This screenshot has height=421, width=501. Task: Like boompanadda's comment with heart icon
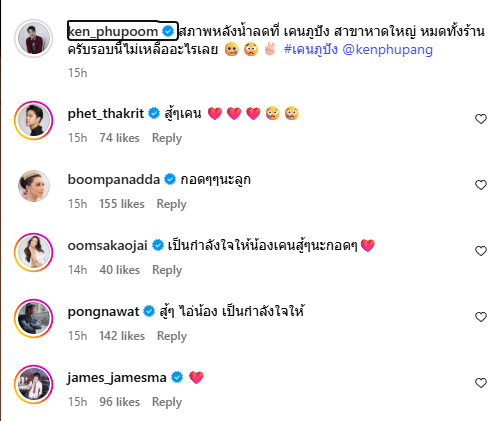(x=481, y=185)
